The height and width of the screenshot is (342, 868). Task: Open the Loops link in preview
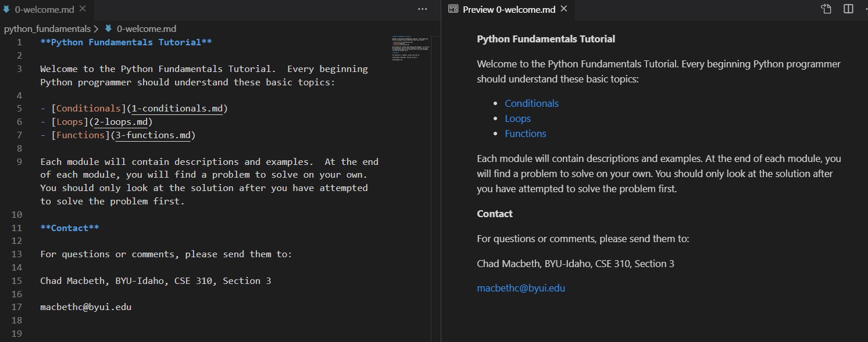click(517, 118)
